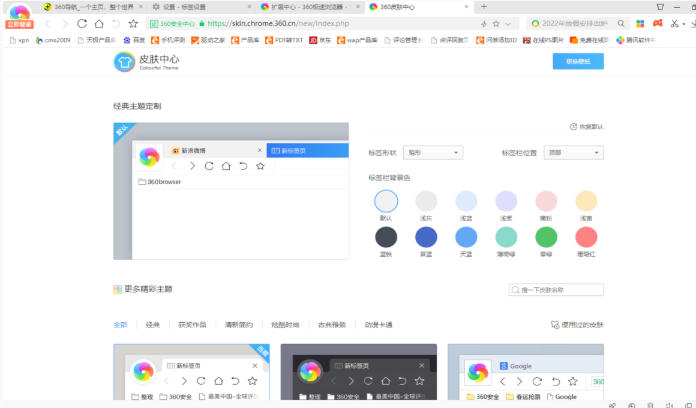Open the PDF转TXT bookmark

pos(284,40)
